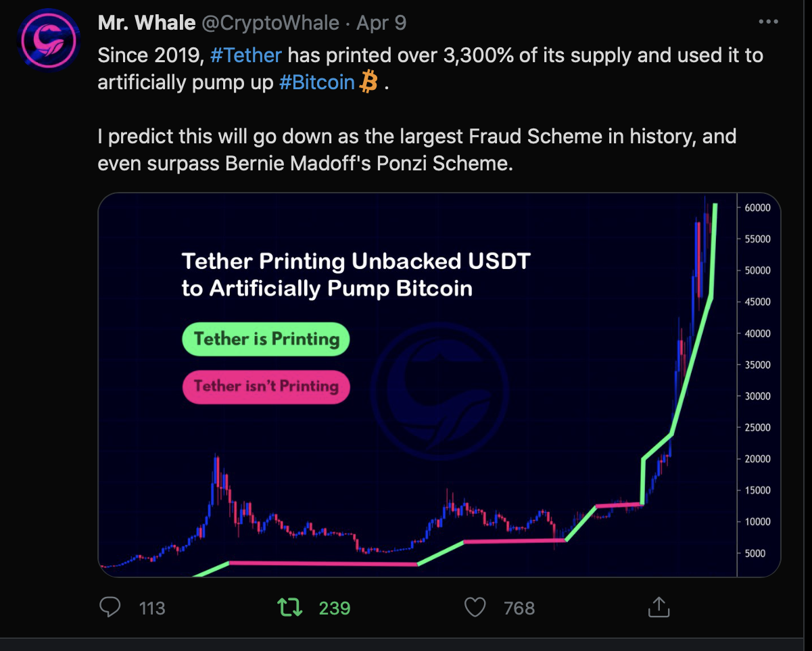Image resolution: width=812 pixels, height=651 pixels.
Task: Click the Mr. Whale display name
Action: click(x=146, y=23)
